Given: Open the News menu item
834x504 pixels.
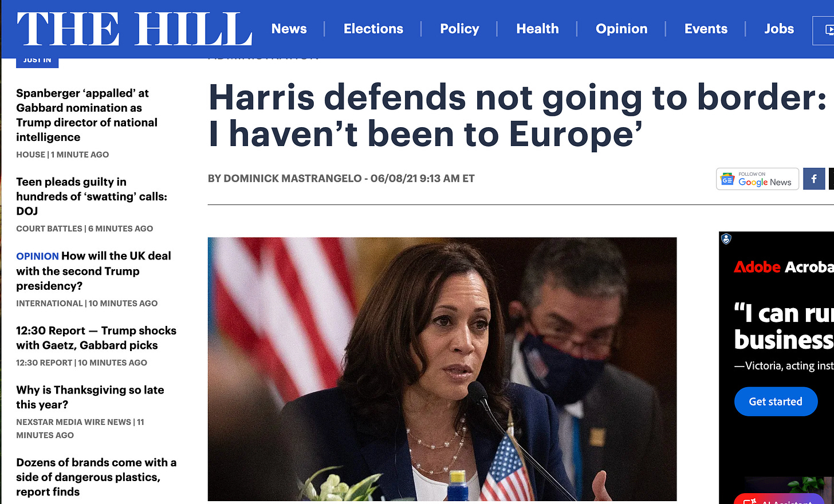Looking at the screenshot, I should pyautogui.click(x=289, y=29).
